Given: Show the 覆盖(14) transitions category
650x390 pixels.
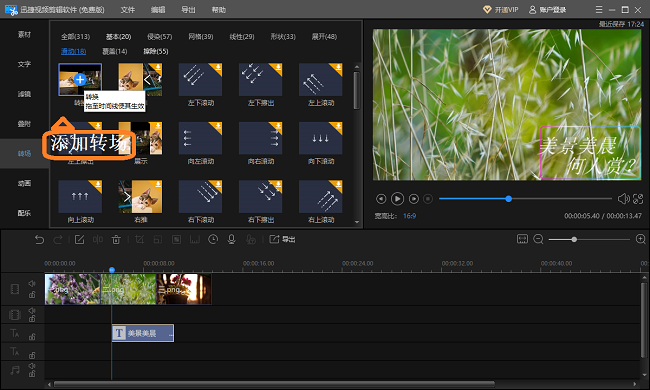Looking at the screenshot, I should 115,51.
